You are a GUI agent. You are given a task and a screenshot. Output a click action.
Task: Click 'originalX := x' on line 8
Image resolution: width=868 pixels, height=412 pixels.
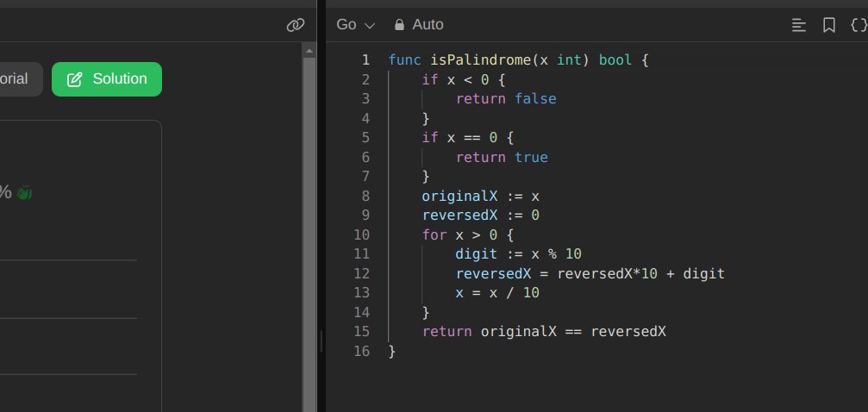coord(480,196)
